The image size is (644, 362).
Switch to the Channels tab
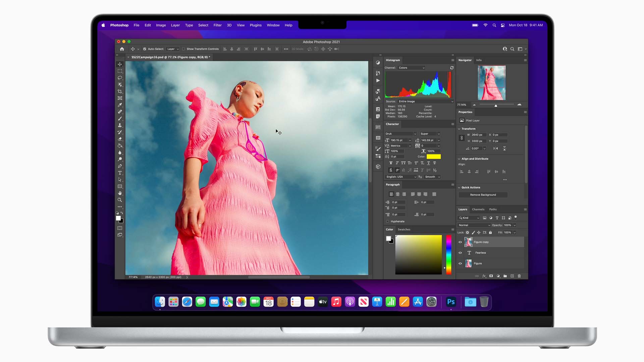[478, 209]
